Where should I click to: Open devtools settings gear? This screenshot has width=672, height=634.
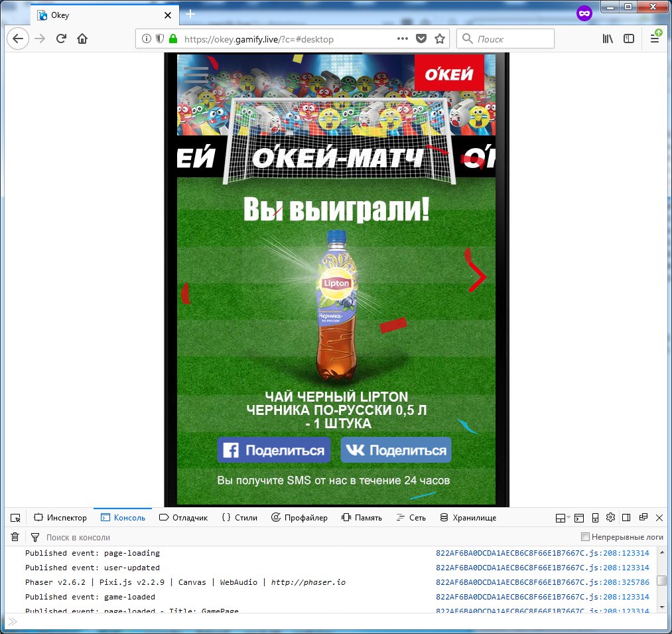611,517
